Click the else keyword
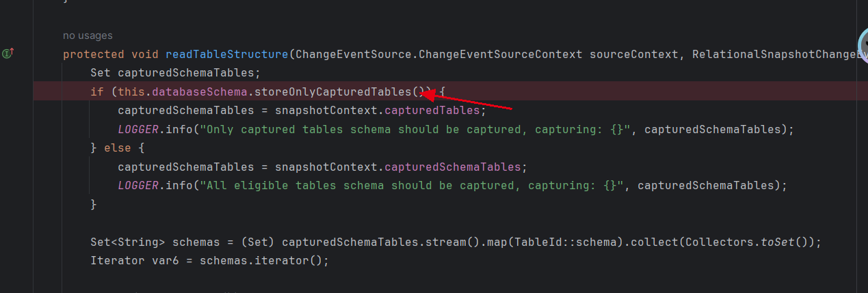 [x=118, y=148]
